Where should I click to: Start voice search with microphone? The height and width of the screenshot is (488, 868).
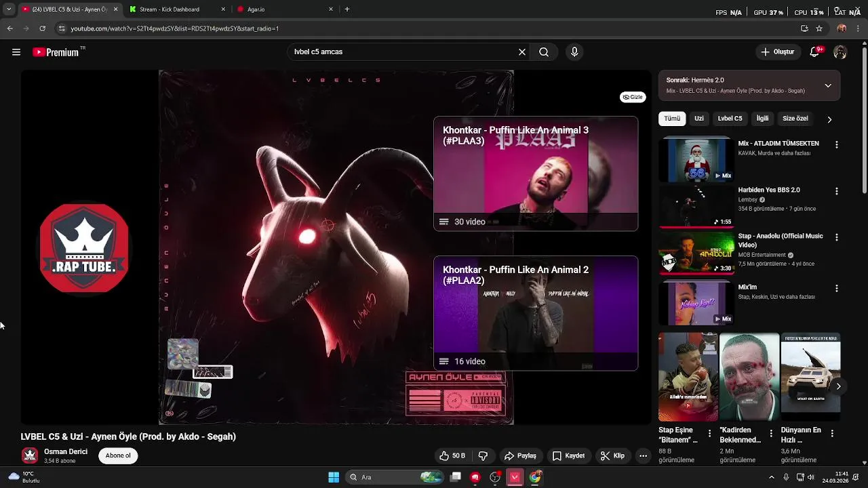tap(574, 52)
